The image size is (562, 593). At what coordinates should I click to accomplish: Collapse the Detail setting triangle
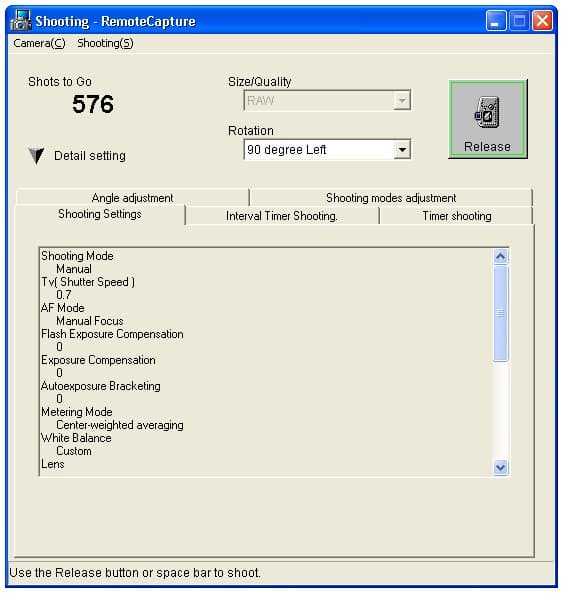coord(36,155)
